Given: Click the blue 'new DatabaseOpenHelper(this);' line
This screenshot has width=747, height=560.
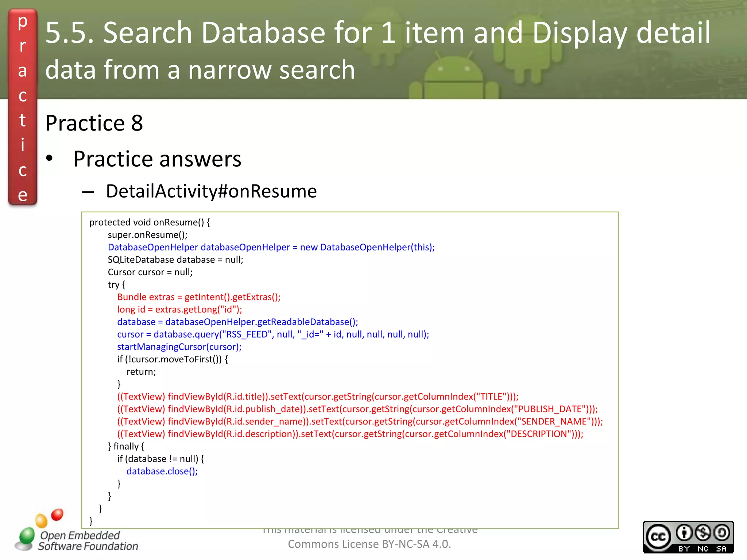Looking at the screenshot, I should point(271,247).
